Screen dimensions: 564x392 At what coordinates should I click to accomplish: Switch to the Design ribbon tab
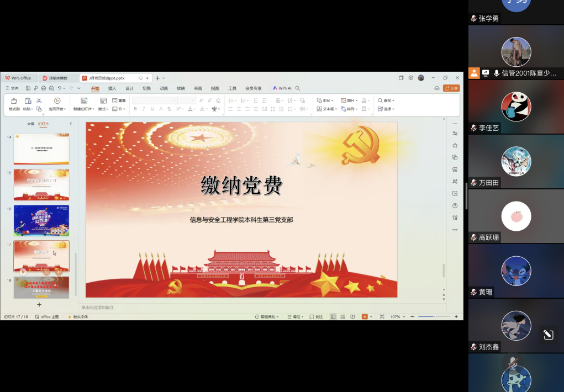(129, 88)
